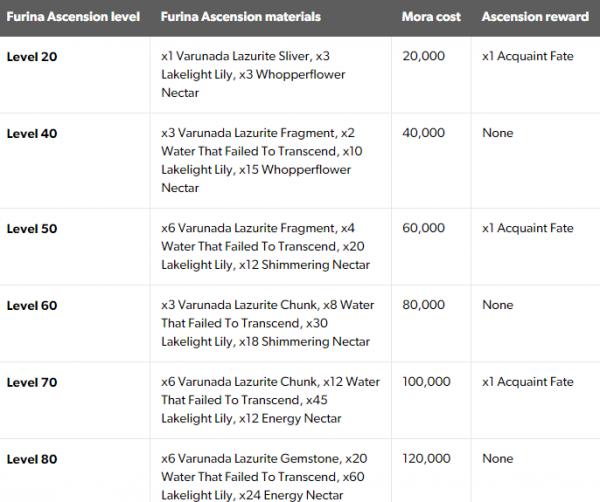
Task: Select the 40,000 Mora cost cell
Action: 423,133
